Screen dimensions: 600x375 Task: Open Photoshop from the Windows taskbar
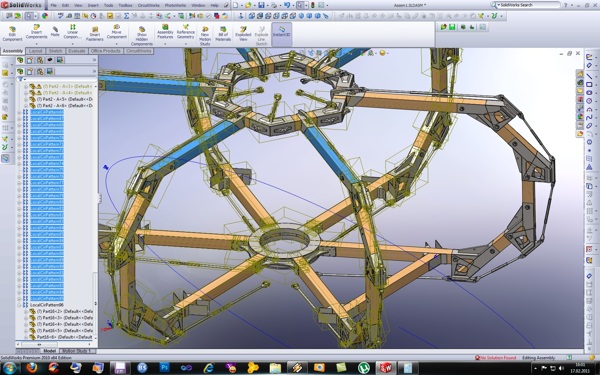click(x=165, y=368)
